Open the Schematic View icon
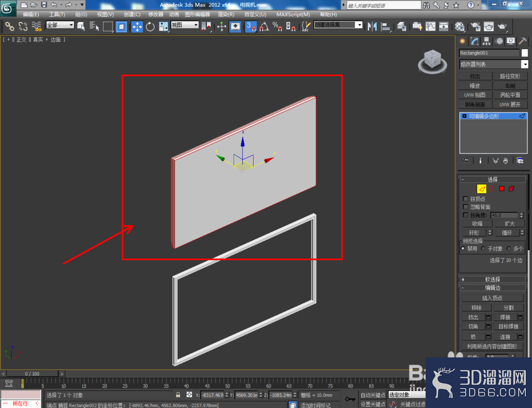The height and width of the screenshot is (408, 532). coord(444,26)
